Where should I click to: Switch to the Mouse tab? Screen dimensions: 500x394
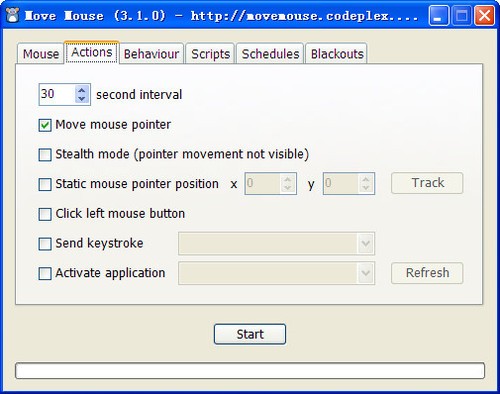[x=41, y=54]
